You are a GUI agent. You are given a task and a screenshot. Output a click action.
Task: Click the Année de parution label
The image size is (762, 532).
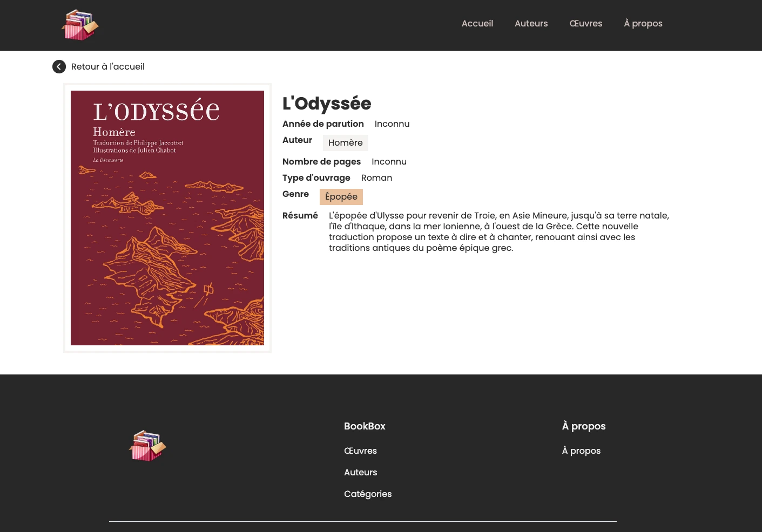pos(323,124)
